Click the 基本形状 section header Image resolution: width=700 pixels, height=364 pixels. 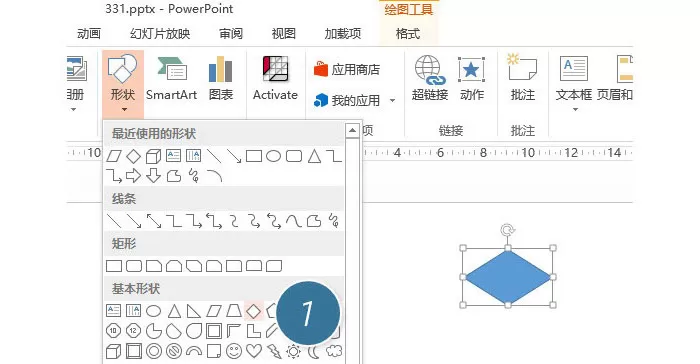(x=136, y=289)
